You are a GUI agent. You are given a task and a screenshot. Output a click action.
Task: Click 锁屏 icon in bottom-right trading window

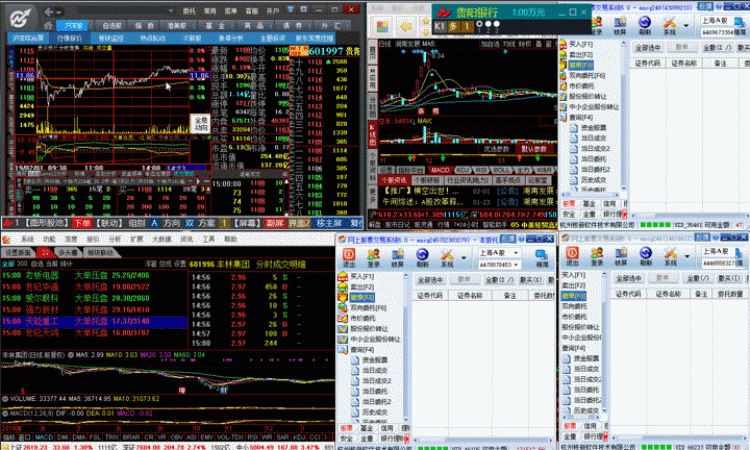[621, 256]
